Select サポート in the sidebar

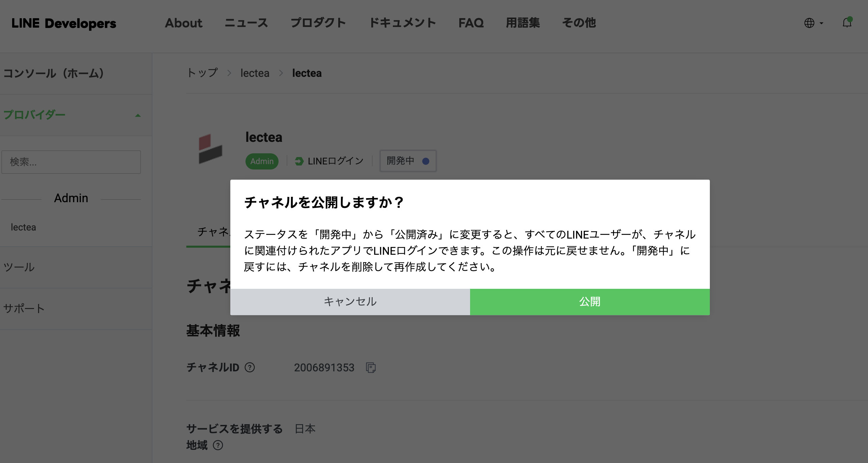coord(23,308)
